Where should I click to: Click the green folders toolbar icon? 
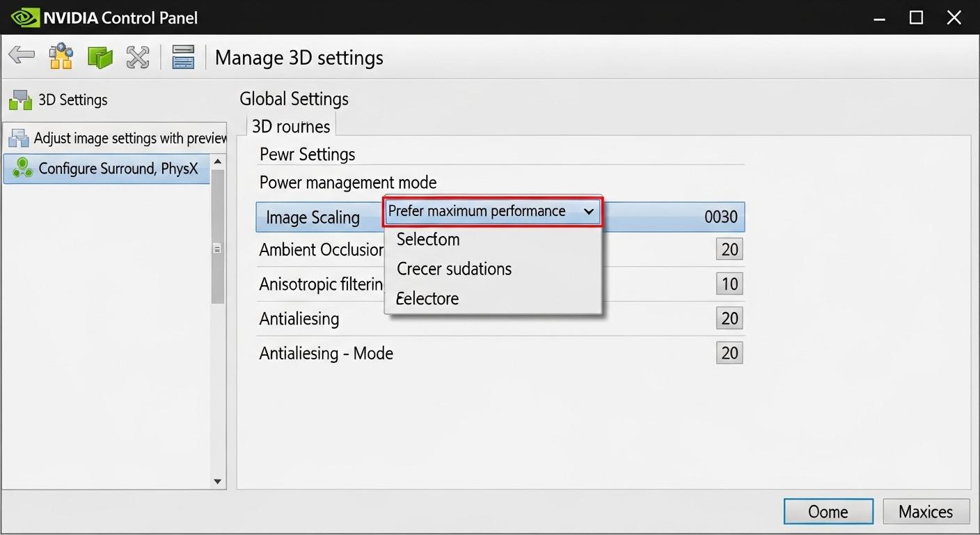coord(100,57)
